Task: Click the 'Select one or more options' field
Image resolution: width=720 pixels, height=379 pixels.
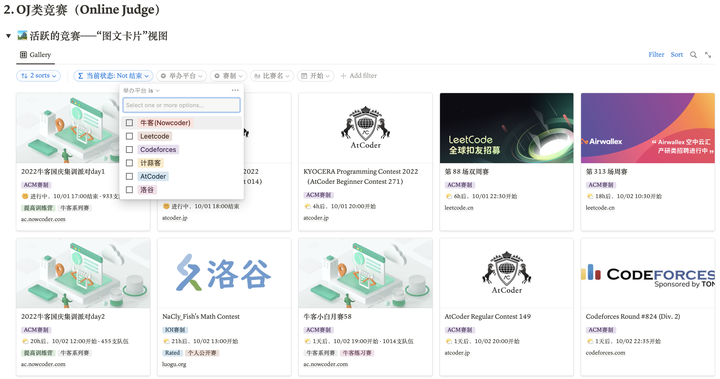Action: 181,105
